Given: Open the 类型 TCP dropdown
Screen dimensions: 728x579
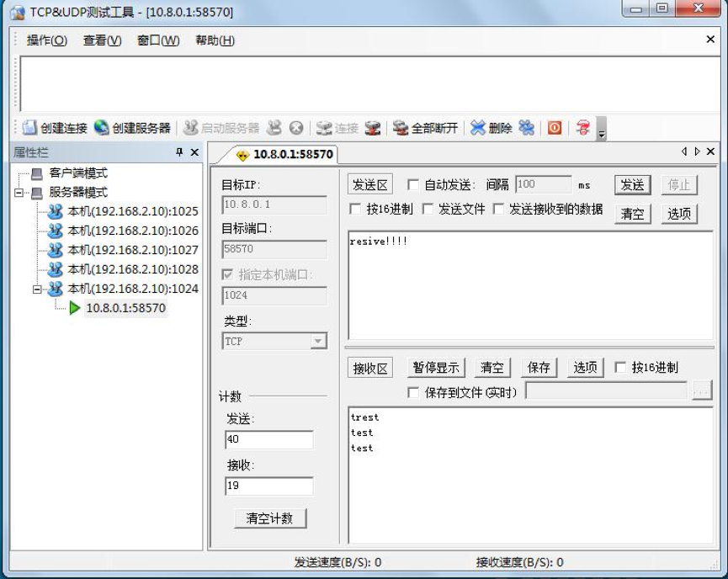Looking at the screenshot, I should coord(318,341).
